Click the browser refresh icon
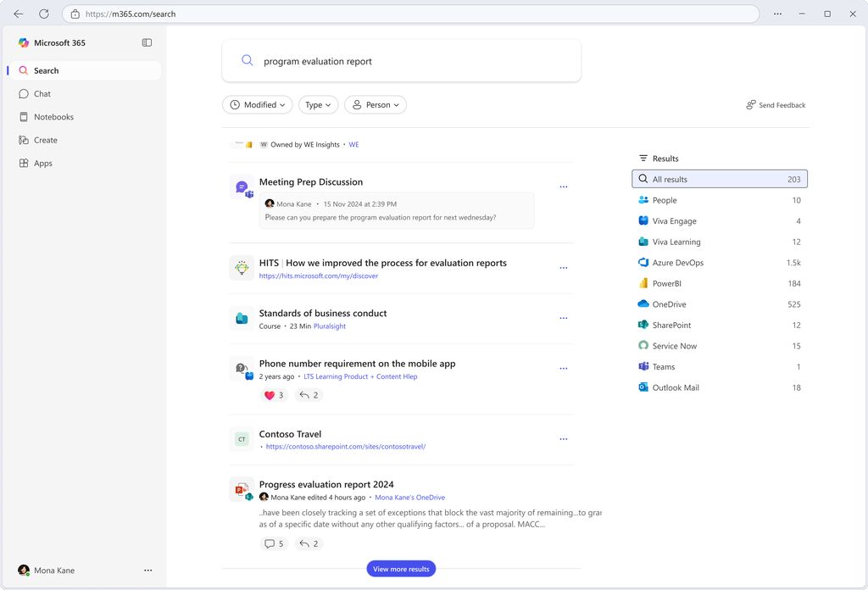This screenshot has height=590, width=868. coord(44,14)
